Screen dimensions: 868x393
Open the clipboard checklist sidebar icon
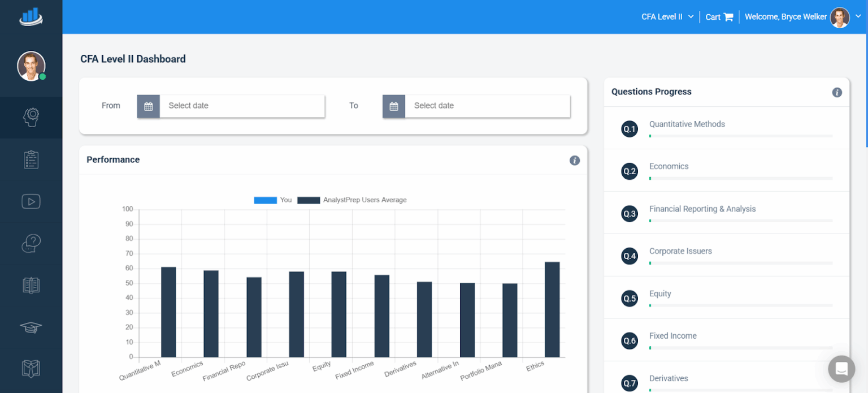(31, 159)
